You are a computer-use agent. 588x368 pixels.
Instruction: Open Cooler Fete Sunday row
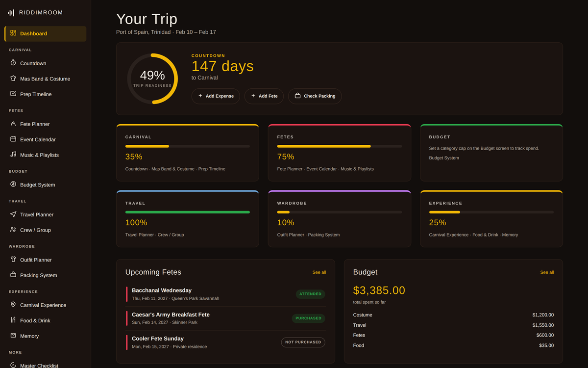[225, 342]
